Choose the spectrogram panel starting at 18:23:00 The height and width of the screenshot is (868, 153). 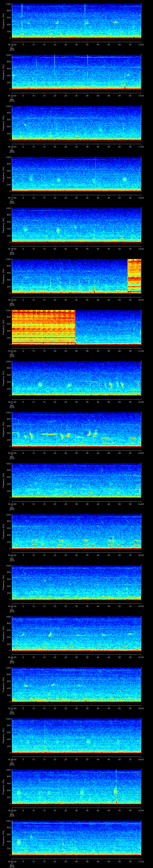(77, 481)
